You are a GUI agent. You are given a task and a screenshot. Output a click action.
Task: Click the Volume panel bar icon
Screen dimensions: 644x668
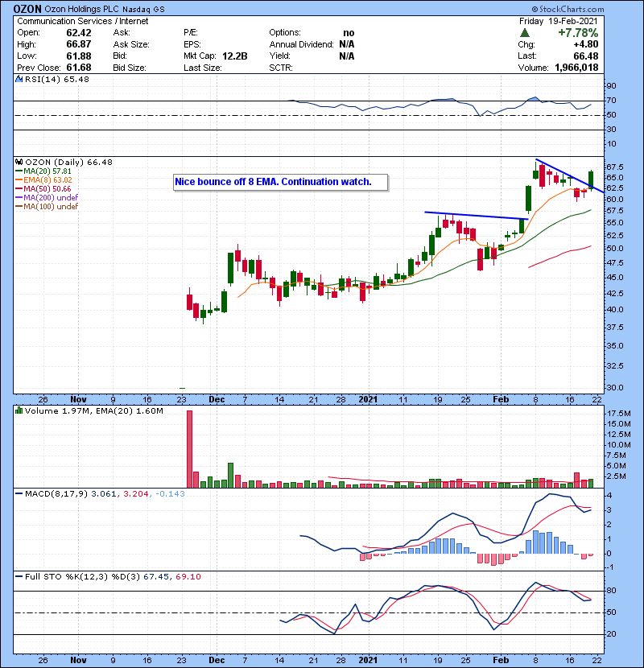tap(19, 410)
